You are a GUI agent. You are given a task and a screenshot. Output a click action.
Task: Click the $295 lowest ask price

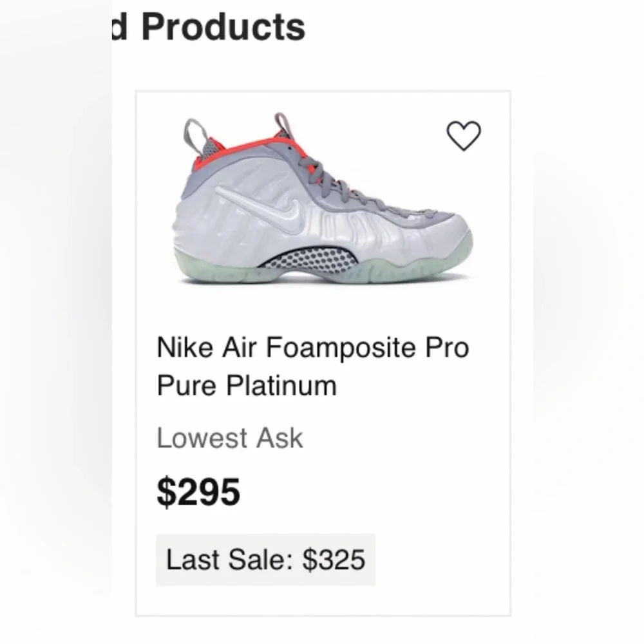coord(198,492)
